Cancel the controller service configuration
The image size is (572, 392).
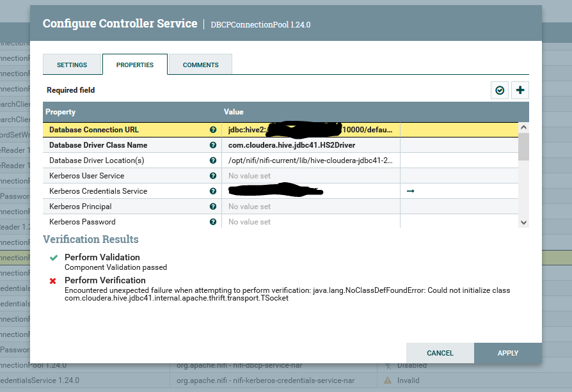[440, 353]
